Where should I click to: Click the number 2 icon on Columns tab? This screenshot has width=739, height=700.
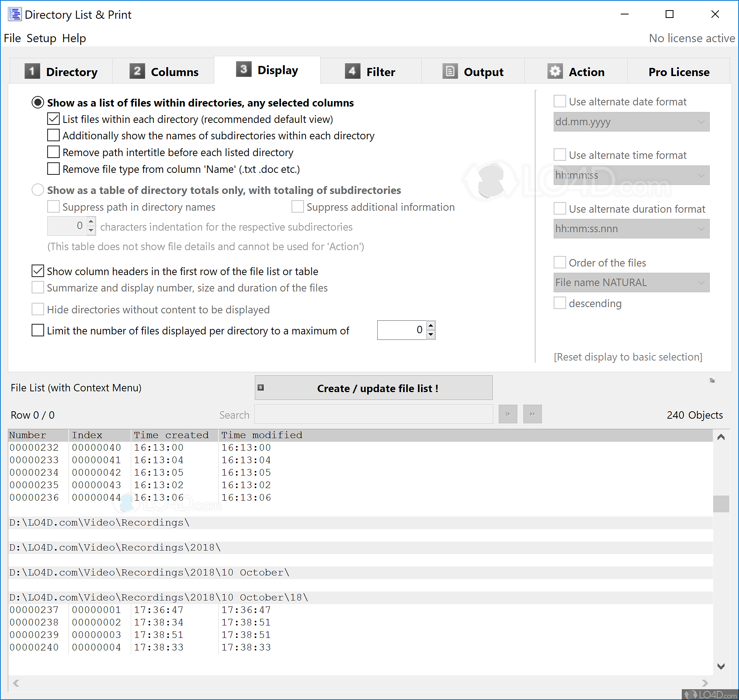137,71
